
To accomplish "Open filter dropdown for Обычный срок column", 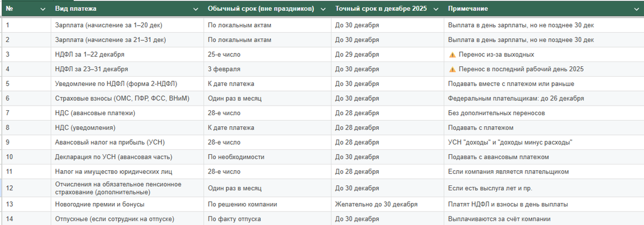I will click(x=324, y=9).
